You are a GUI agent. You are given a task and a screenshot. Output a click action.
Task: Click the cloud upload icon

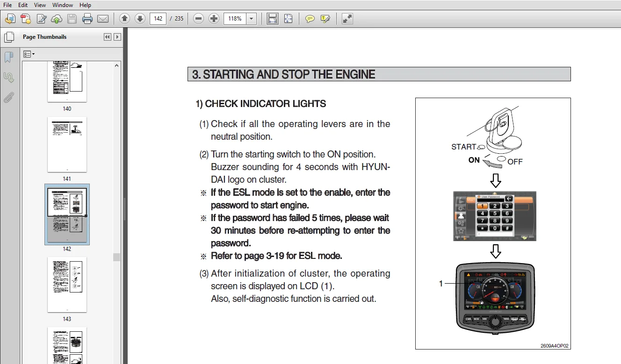coord(57,19)
